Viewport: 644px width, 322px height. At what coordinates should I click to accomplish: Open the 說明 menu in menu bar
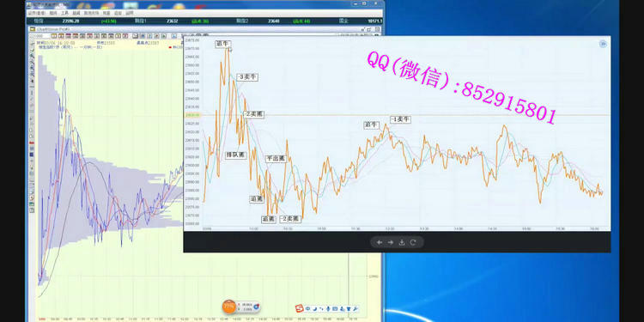pos(130,13)
